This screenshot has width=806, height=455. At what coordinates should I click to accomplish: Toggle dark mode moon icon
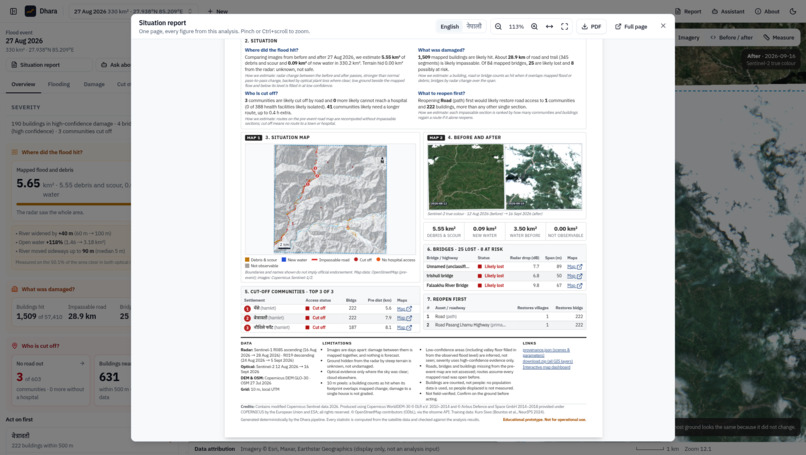[x=793, y=11]
